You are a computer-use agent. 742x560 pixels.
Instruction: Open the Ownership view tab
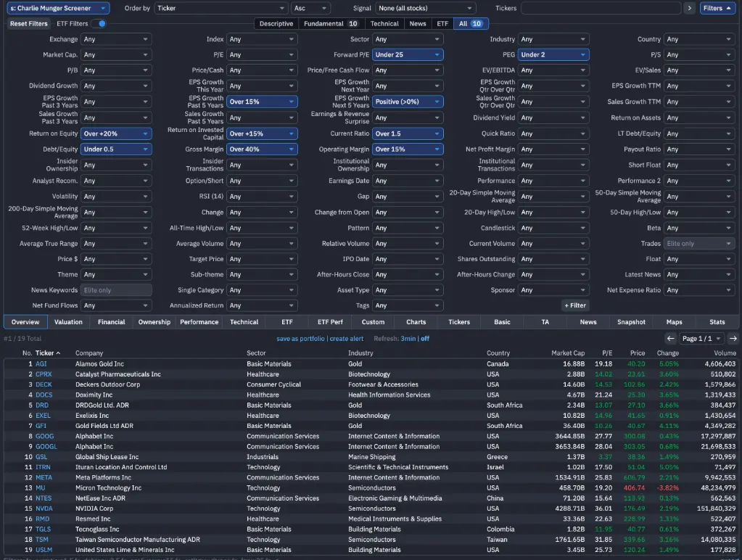154,322
